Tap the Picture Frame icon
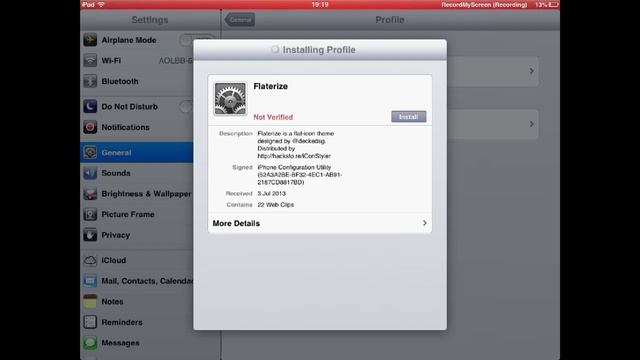The height and width of the screenshot is (360, 640). (x=90, y=214)
